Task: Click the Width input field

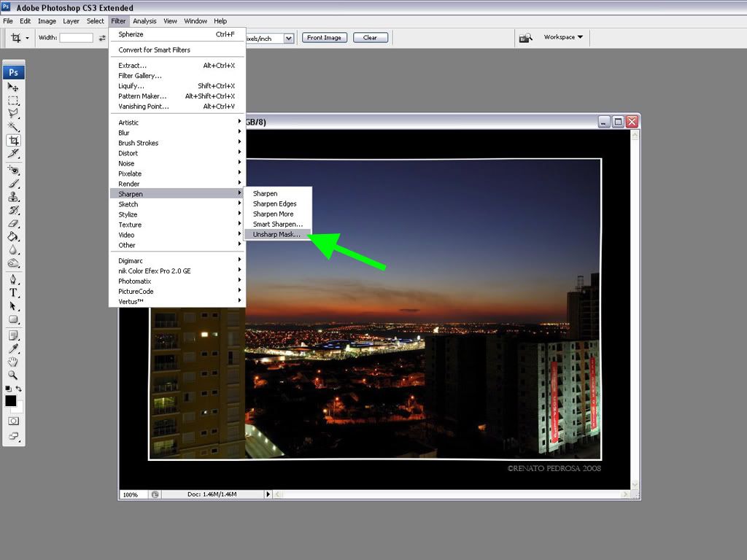Action: [x=76, y=38]
